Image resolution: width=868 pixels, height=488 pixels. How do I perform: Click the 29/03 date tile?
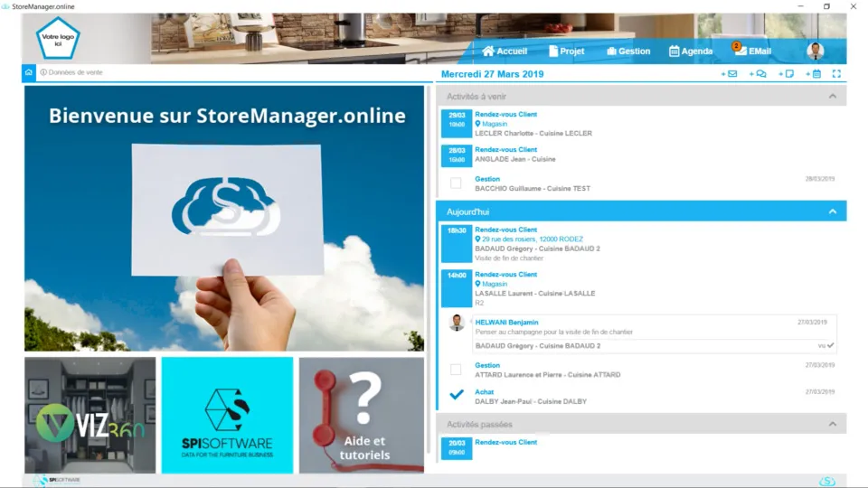457,124
